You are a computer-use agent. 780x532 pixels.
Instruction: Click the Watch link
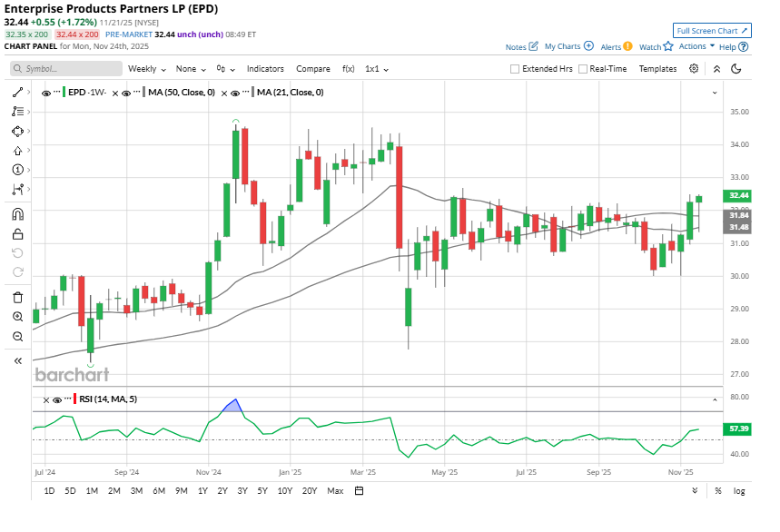tap(650, 47)
